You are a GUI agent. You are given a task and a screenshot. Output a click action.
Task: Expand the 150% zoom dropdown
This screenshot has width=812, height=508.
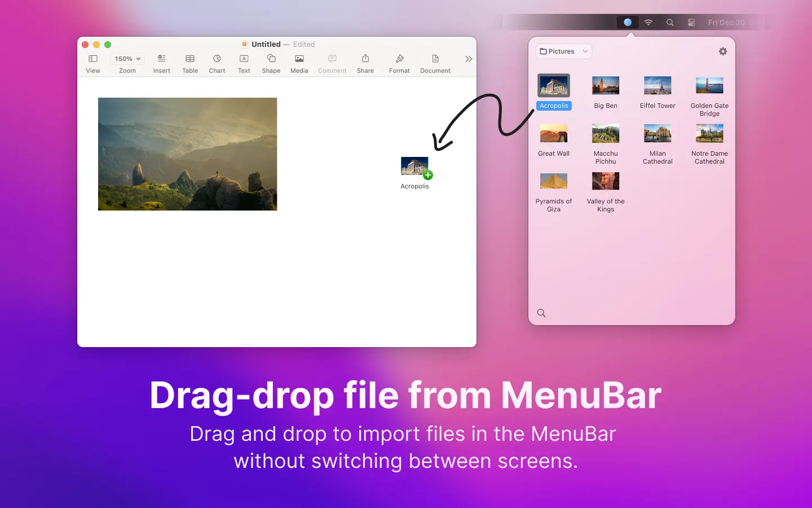(x=127, y=59)
